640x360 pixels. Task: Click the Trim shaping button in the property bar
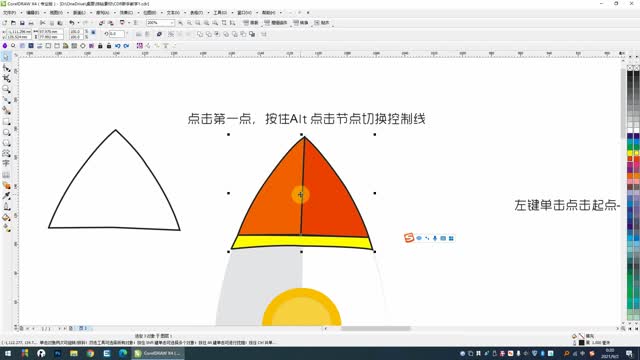pyautogui.click(x=209, y=34)
